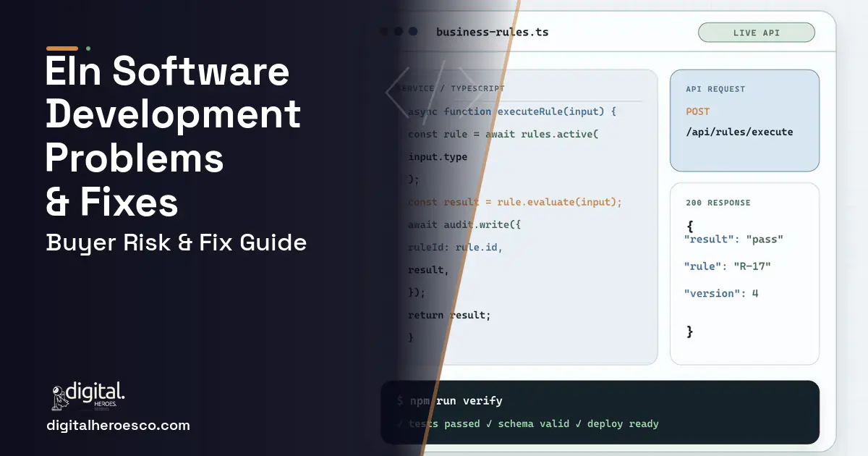The image size is (868, 456).
Task: Click the LIVE API pill button
Action: (x=756, y=33)
